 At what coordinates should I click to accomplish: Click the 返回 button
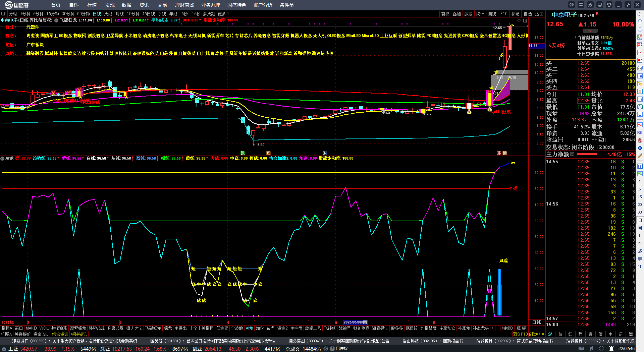539,14
